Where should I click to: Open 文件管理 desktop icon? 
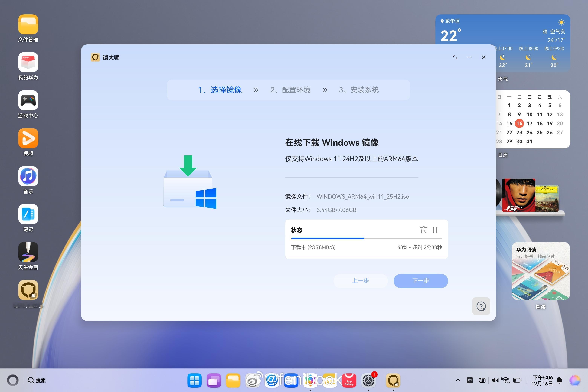click(x=28, y=24)
